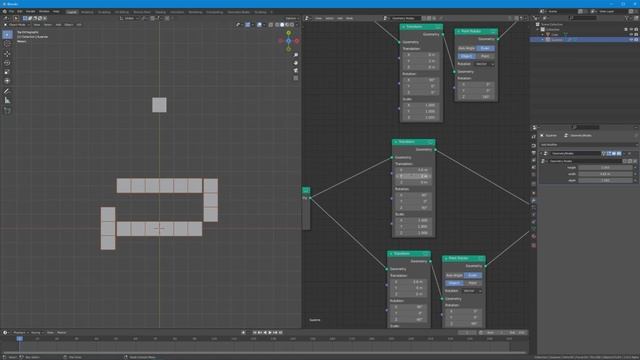Switch to the Modeling workspace tab
This screenshot has height=360, width=640.
(87, 12)
